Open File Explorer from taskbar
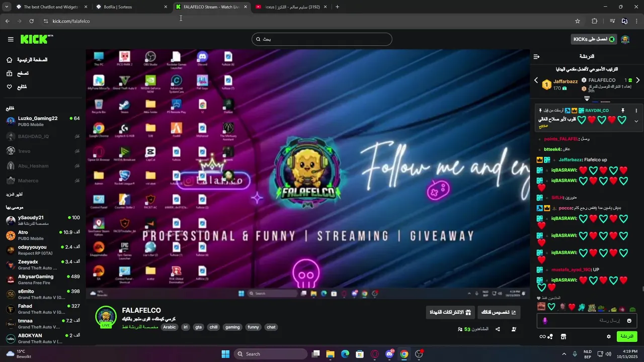The width and height of the screenshot is (644, 362). pos(330,354)
